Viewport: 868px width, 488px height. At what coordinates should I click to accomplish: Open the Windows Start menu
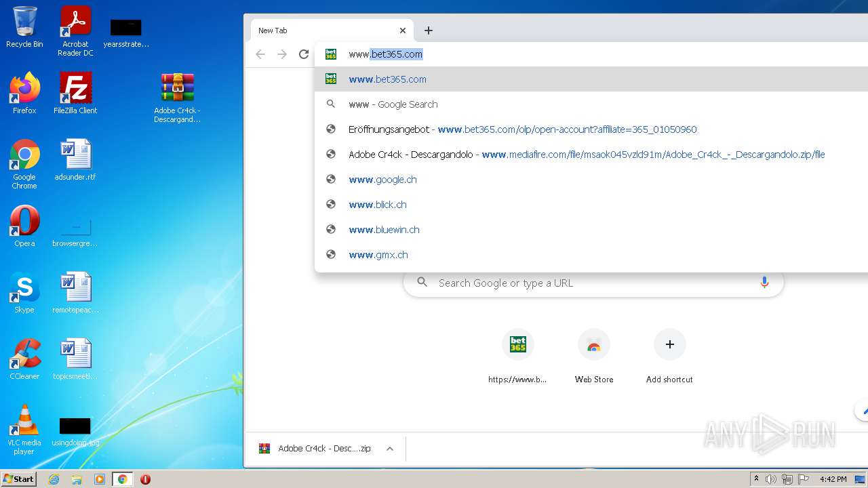pos(19,479)
